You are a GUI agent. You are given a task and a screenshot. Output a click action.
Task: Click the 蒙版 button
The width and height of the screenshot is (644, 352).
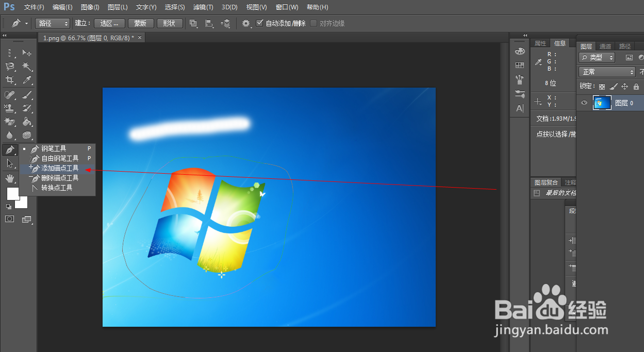pos(141,23)
